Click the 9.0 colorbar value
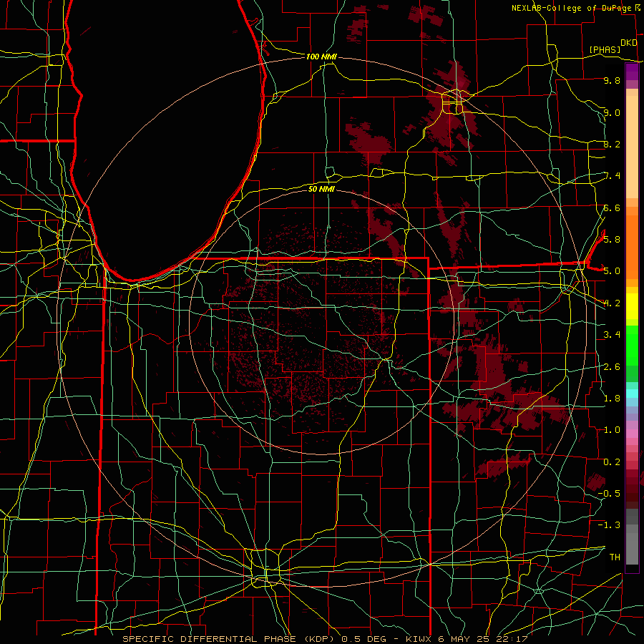 (612, 112)
